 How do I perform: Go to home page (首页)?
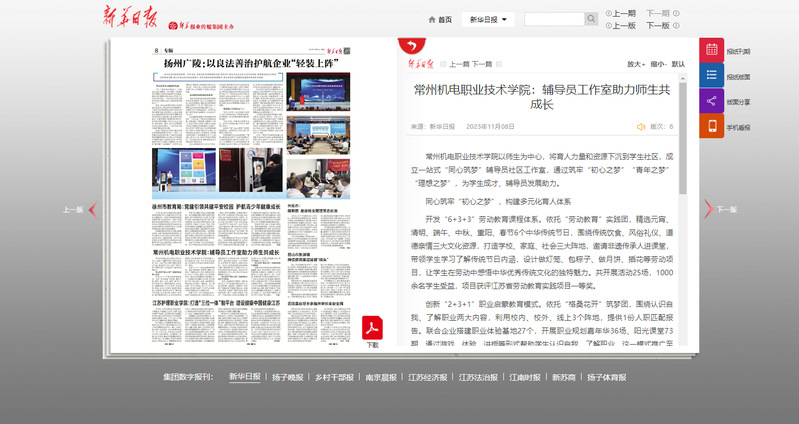point(440,19)
